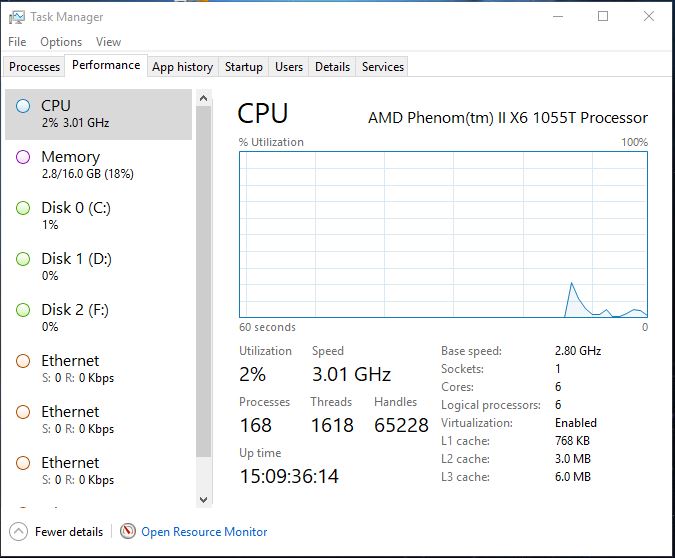This screenshot has height=558, width=675.
Task: Open the Options menu
Action: (61, 42)
